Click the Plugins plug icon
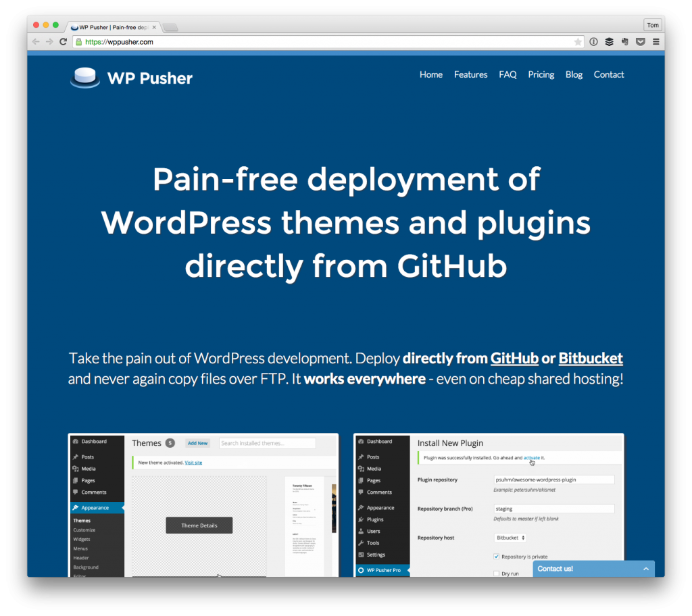The width and height of the screenshot is (692, 616). 361,519
